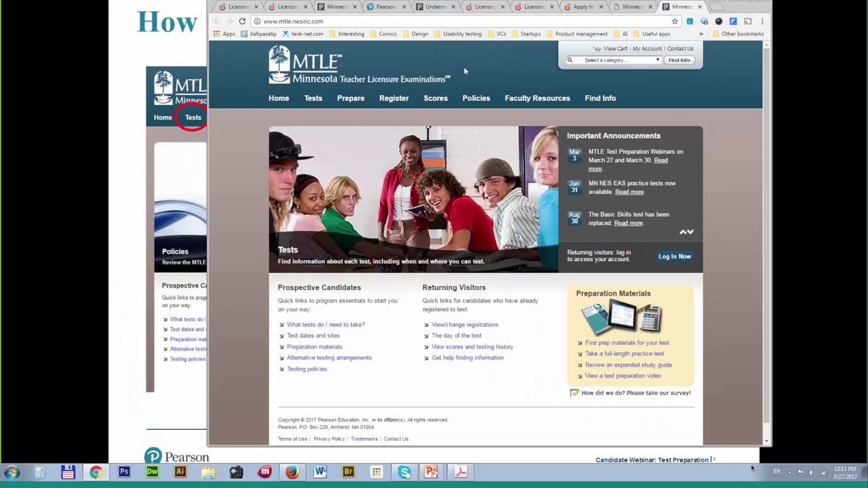Click the Find Info search button
This screenshot has width=868, height=488.
[679, 60]
